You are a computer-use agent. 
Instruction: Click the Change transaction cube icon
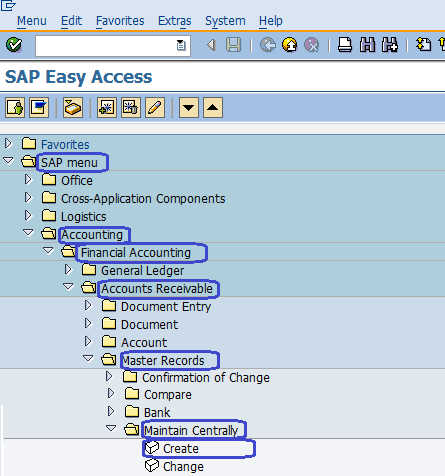point(152,466)
